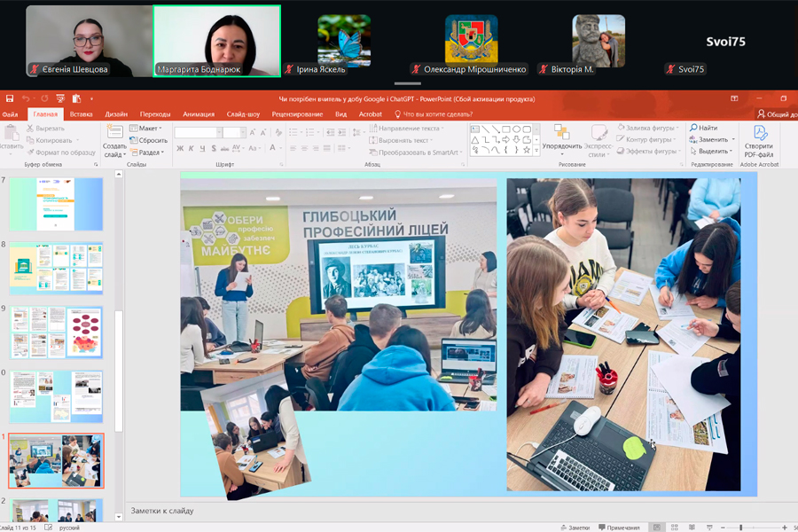
Task: Open the Вставка (Insert) ribbon tab
Action: tap(81, 114)
